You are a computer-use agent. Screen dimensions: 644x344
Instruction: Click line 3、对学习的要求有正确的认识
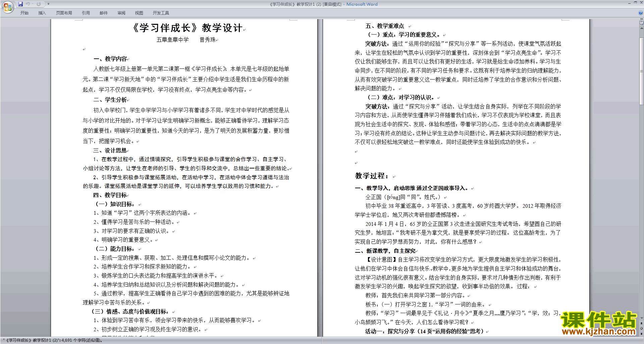132,231
